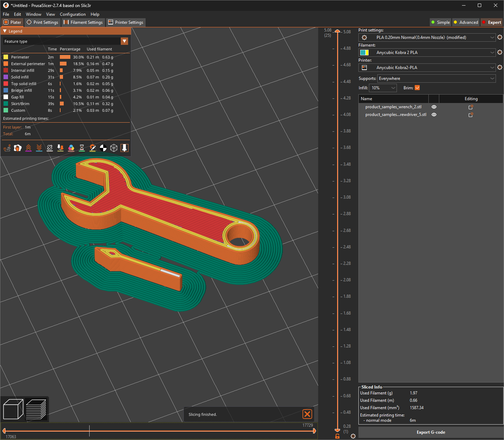Screen dimensions: 504x440
Task: Toggle Center of gravity marker icon
Action: click(x=103, y=148)
